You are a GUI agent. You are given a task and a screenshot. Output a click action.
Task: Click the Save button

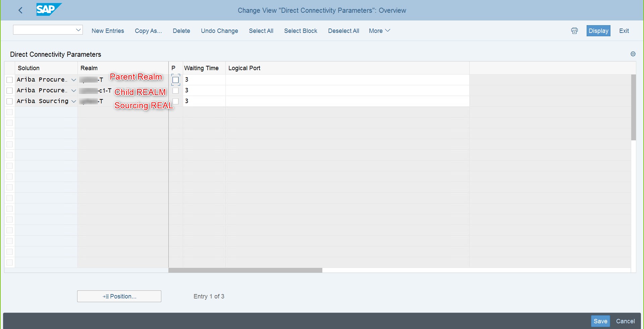(600, 321)
